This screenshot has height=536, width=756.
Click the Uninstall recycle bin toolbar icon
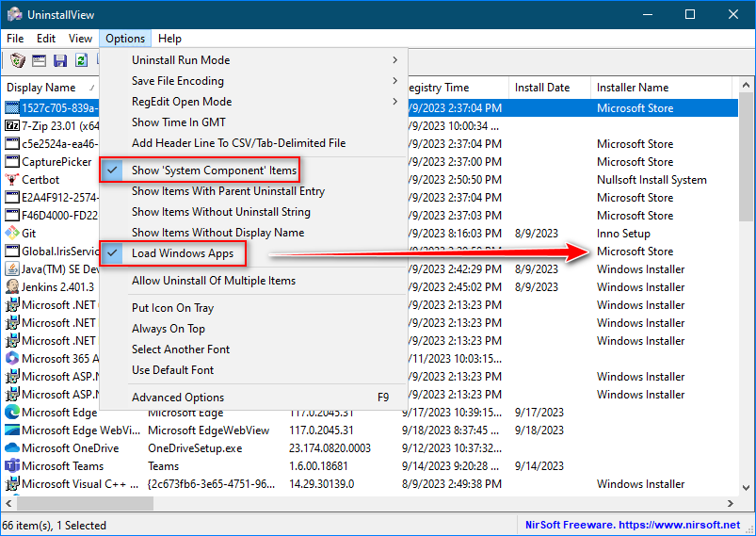click(18, 60)
